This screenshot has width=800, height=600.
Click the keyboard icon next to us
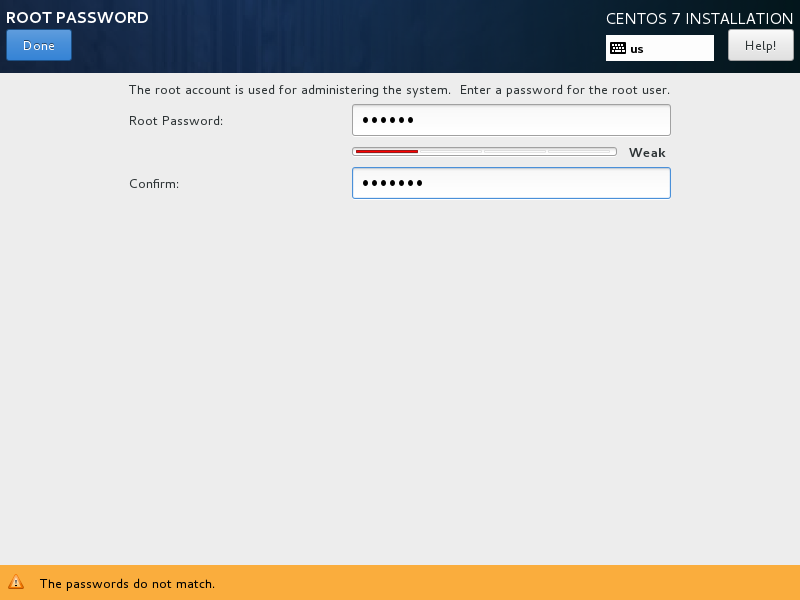(x=618, y=48)
